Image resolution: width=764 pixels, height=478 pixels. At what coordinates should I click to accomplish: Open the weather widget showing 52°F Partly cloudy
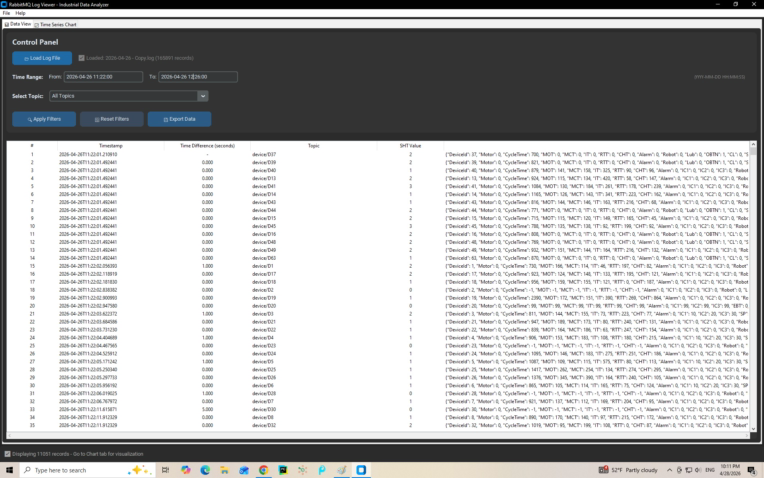point(629,470)
